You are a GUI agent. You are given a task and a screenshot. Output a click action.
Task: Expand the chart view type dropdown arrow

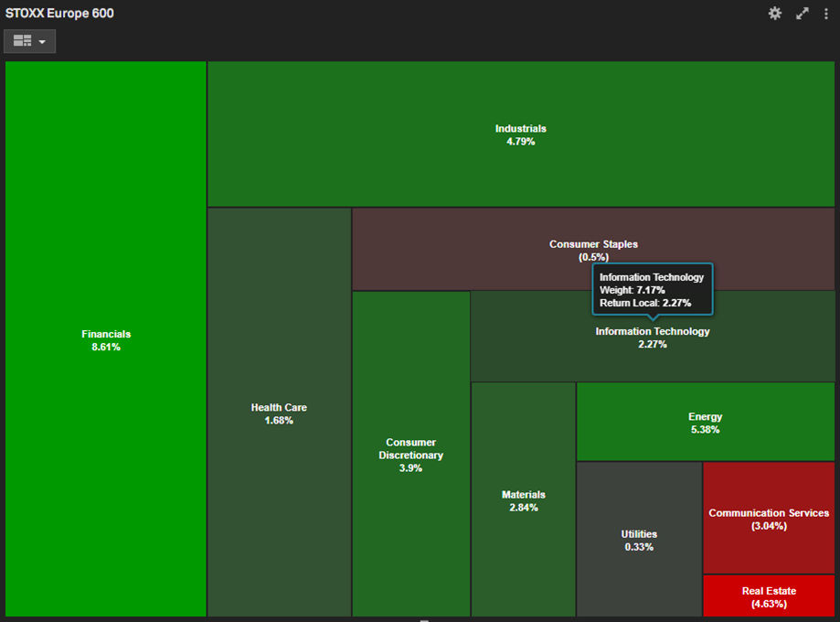42,42
